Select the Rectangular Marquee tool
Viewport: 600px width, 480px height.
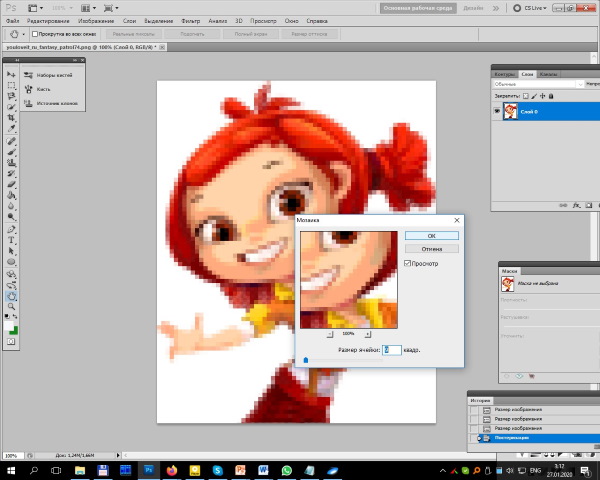click(11, 85)
